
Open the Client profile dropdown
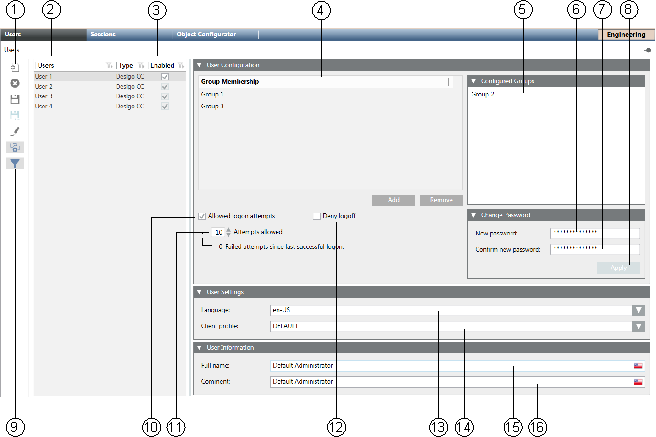click(x=637, y=326)
